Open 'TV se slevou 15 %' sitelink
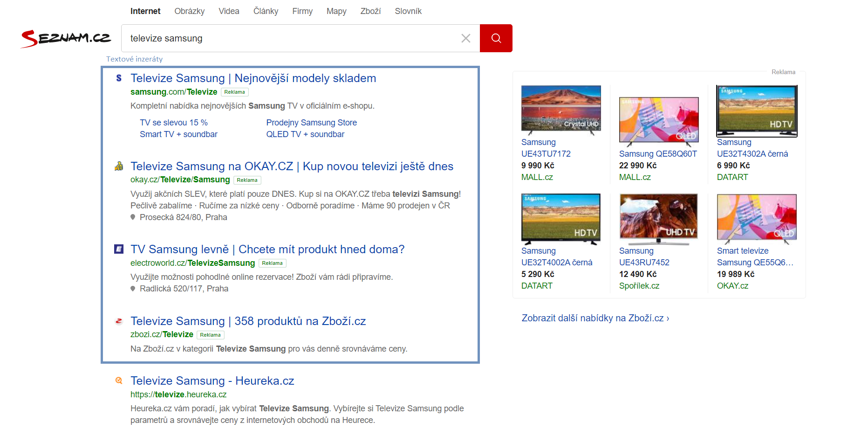The height and width of the screenshot is (436, 868). tap(174, 123)
